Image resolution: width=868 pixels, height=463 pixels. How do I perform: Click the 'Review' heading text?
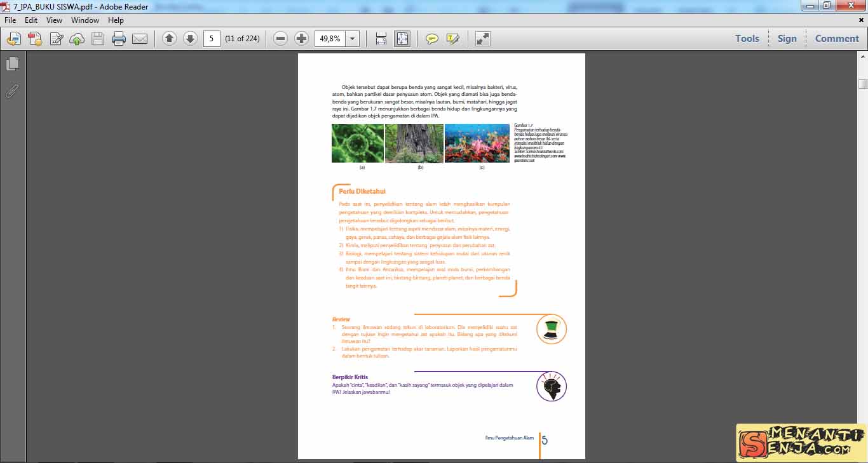[x=341, y=319]
